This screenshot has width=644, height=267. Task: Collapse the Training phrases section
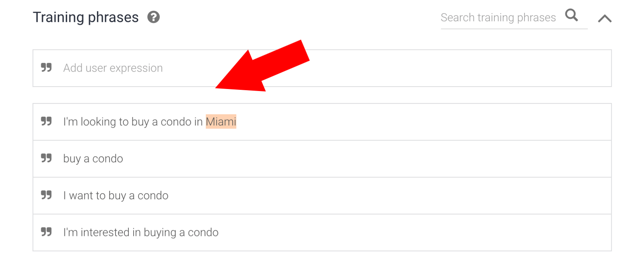[605, 19]
